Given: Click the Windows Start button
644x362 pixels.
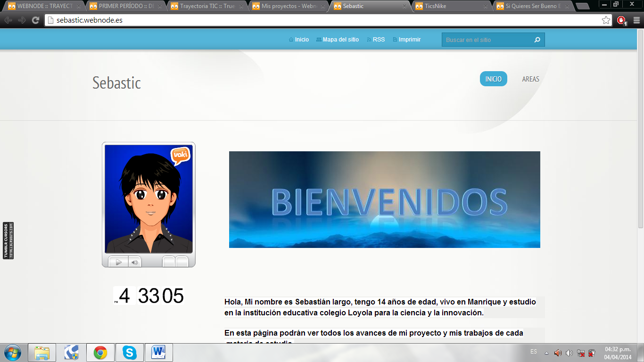Looking at the screenshot, I should coord(12,353).
